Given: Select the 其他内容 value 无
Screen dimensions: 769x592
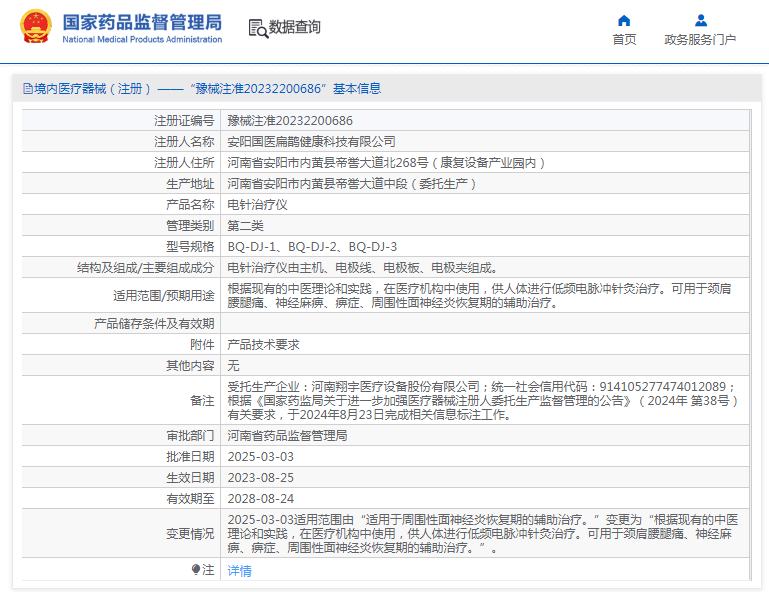Looking at the screenshot, I should click(233, 366).
